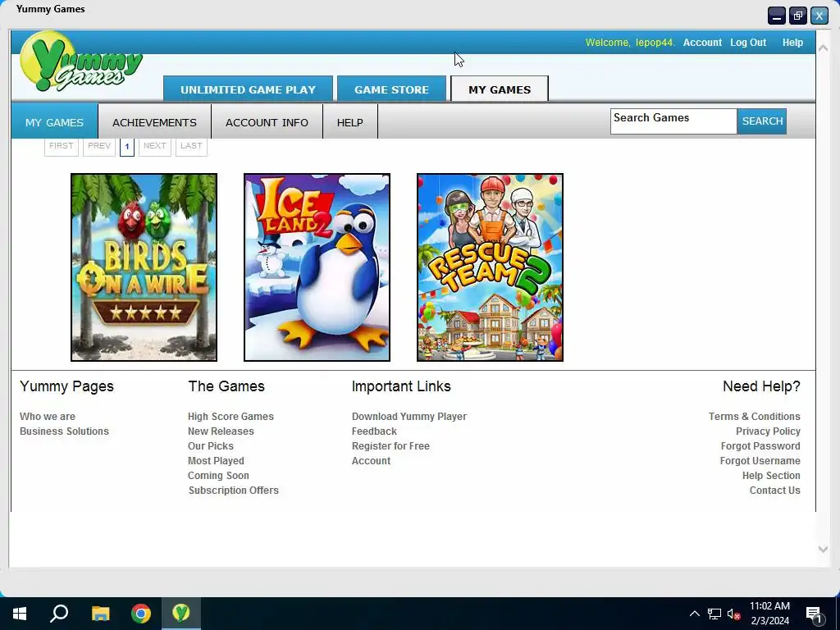The width and height of the screenshot is (840, 630).
Task: Open Most Played link
Action: coord(216,461)
